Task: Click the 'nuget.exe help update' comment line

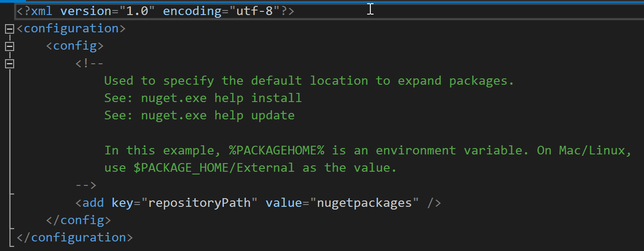Action: click(x=199, y=115)
